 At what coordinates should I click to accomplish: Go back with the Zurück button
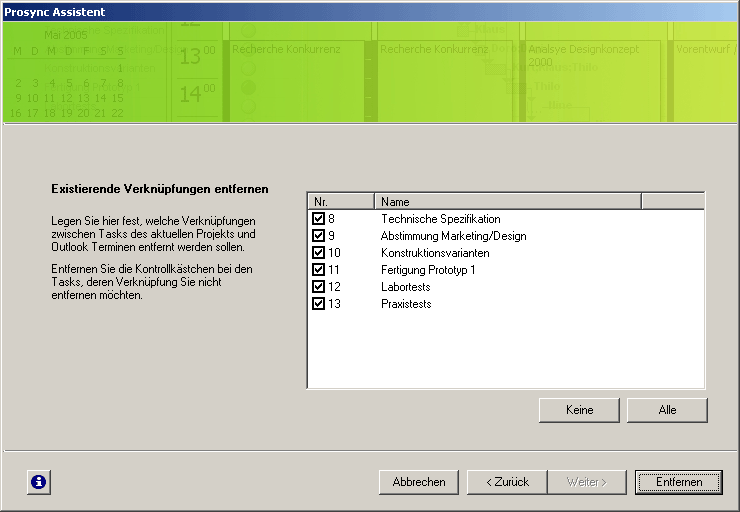pyautogui.click(x=507, y=482)
